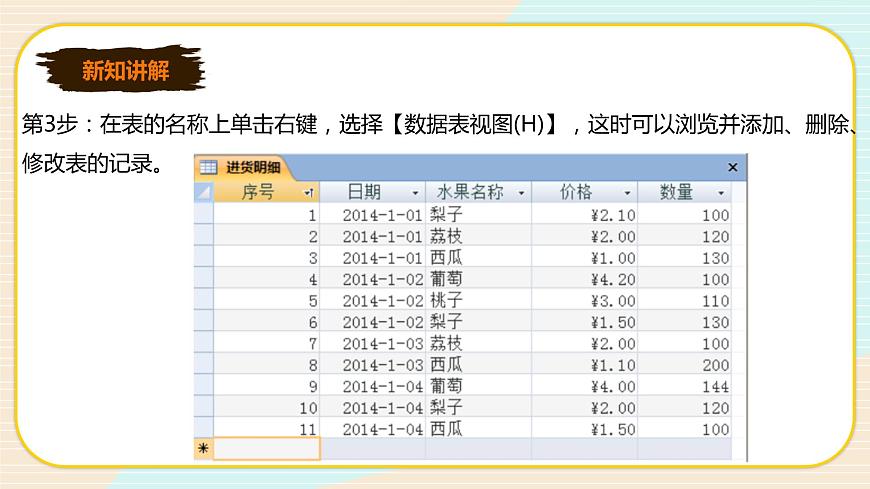Screen dimensions: 870x489
Task: Click the select-all corner box of the table
Action: [204, 192]
